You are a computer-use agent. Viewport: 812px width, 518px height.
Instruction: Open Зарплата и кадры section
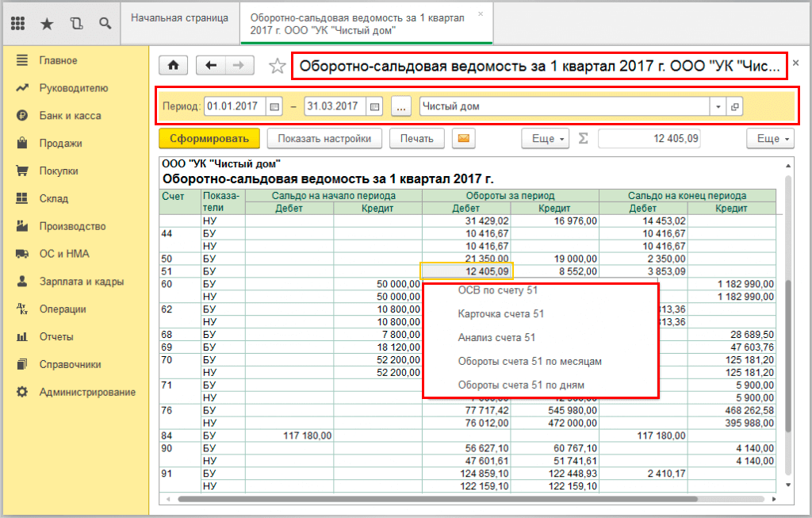pyautogui.click(x=82, y=282)
